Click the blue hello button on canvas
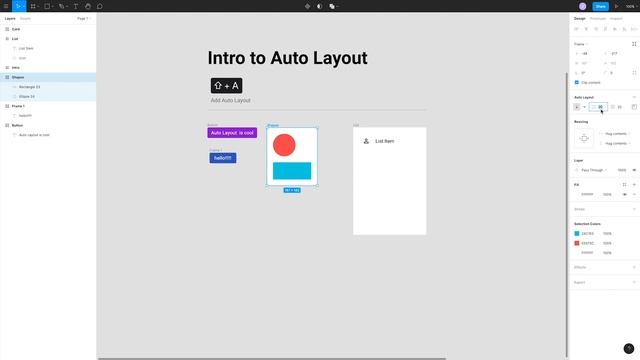 (x=223, y=158)
